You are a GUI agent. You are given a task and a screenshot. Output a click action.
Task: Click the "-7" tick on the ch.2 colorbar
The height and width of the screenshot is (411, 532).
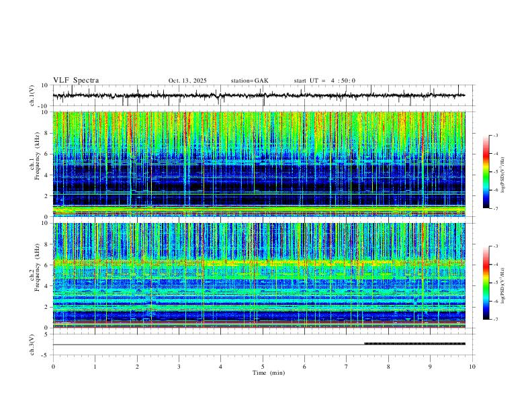[496, 319]
